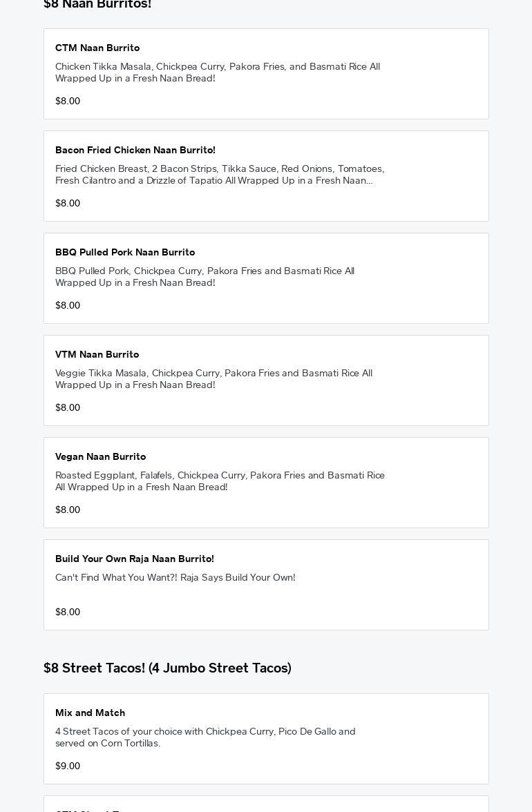
Task: Select Bacon Fried Chicken Naan Burrito
Action: pyautogui.click(x=135, y=150)
